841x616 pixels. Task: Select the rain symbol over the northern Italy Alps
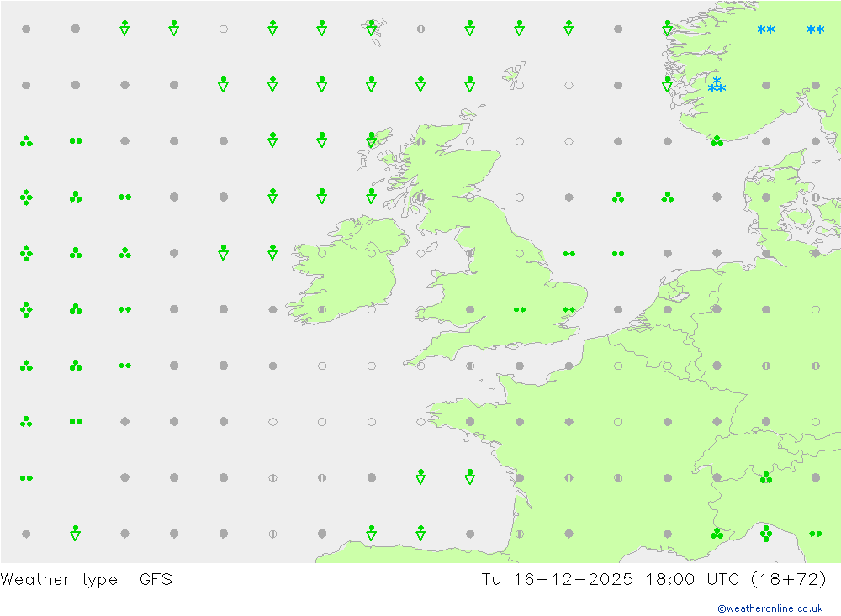pos(765,477)
